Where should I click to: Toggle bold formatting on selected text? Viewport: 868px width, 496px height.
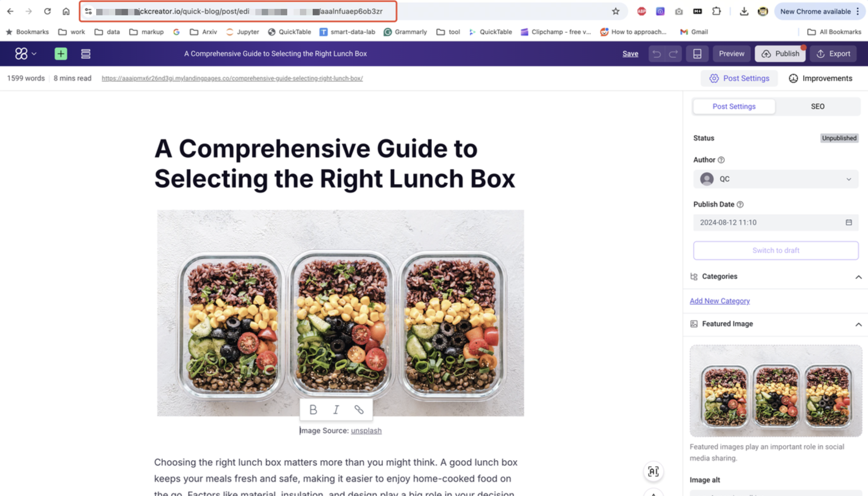tap(312, 410)
